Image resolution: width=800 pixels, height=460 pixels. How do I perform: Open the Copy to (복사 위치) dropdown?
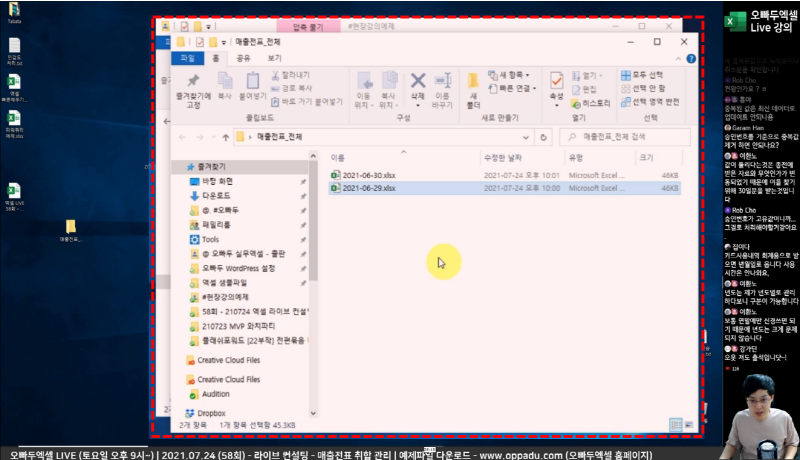tap(389, 90)
